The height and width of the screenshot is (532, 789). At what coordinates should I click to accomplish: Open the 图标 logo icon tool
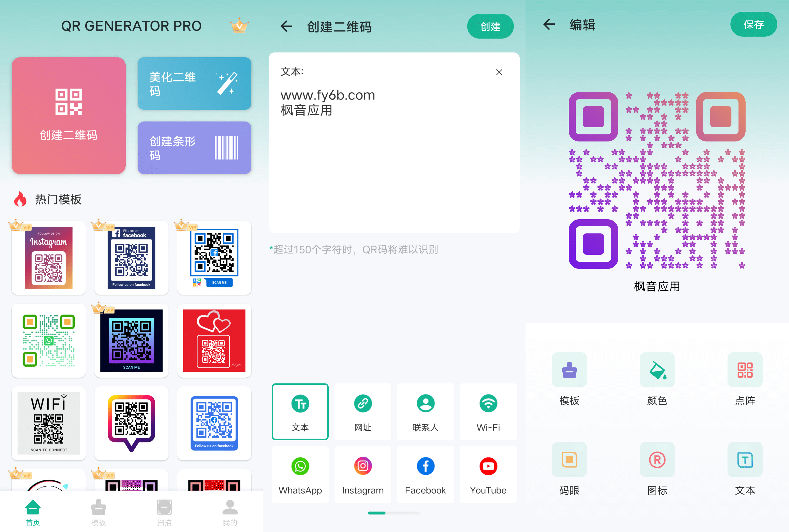pyautogui.click(x=657, y=469)
